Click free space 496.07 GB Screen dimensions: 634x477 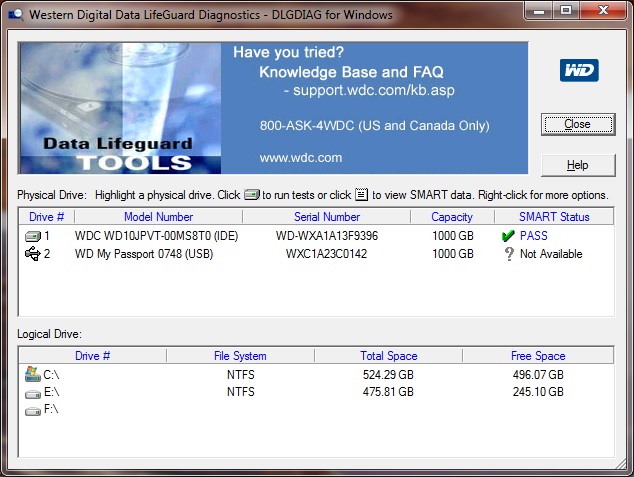click(x=538, y=375)
